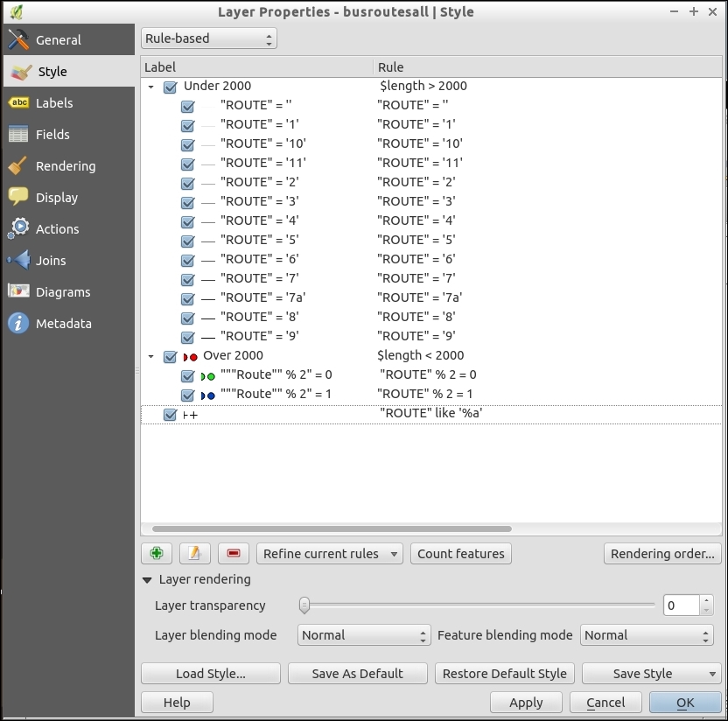The height and width of the screenshot is (721, 728).
Task: Click the edit rule pencil icon
Action: [195, 553]
